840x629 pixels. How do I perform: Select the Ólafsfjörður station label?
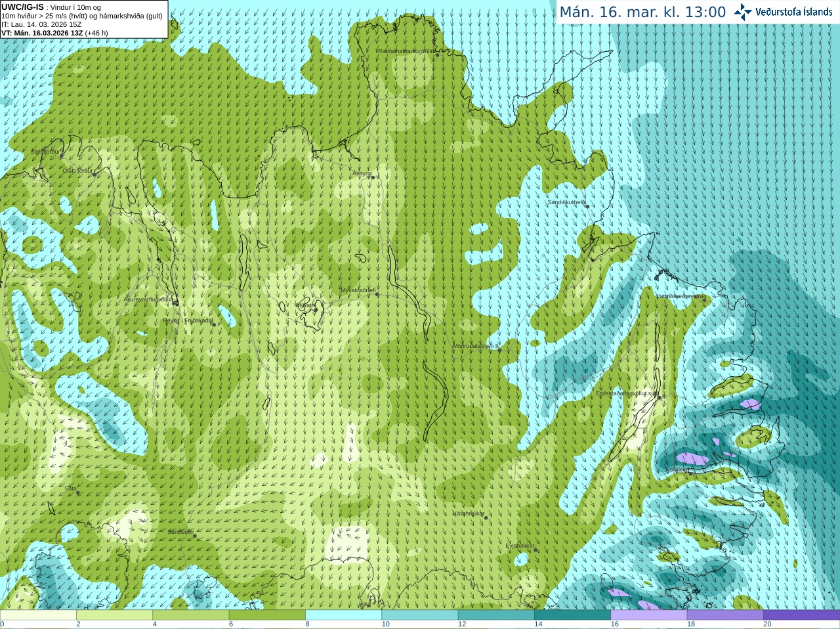coord(77,171)
